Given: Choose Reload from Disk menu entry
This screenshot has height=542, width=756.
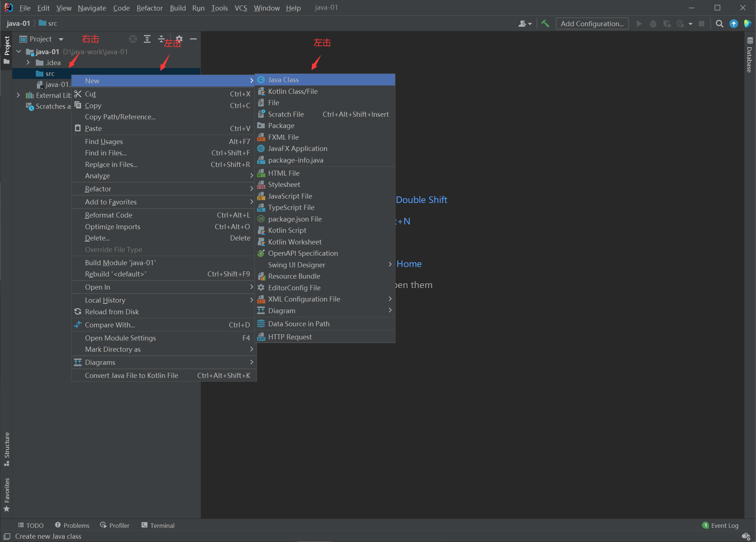Looking at the screenshot, I should pos(164,312).
